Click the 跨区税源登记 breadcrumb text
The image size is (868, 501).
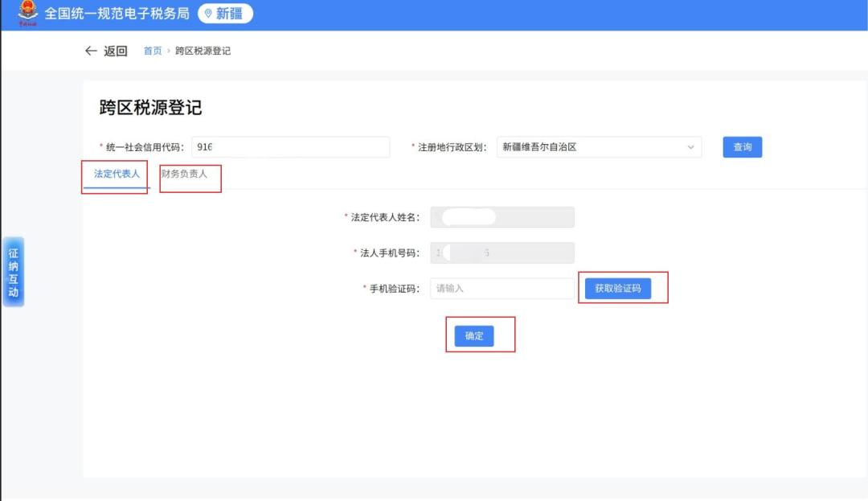(x=203, y=51)
